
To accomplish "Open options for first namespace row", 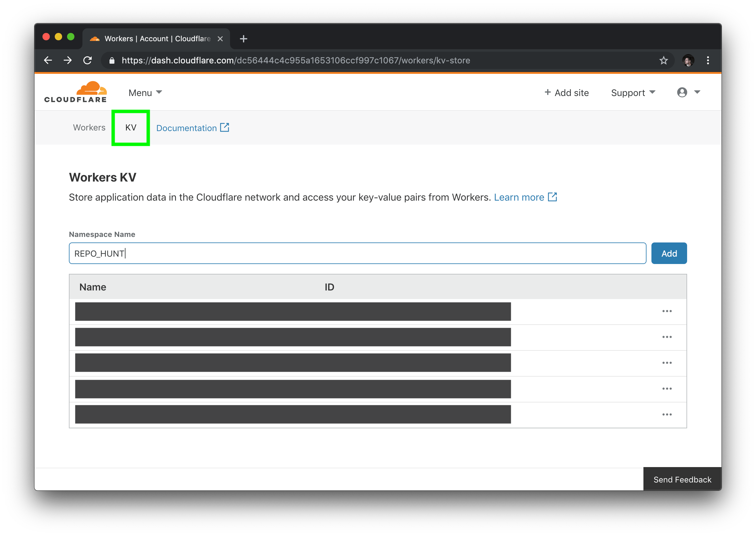I will coord(666,311).
